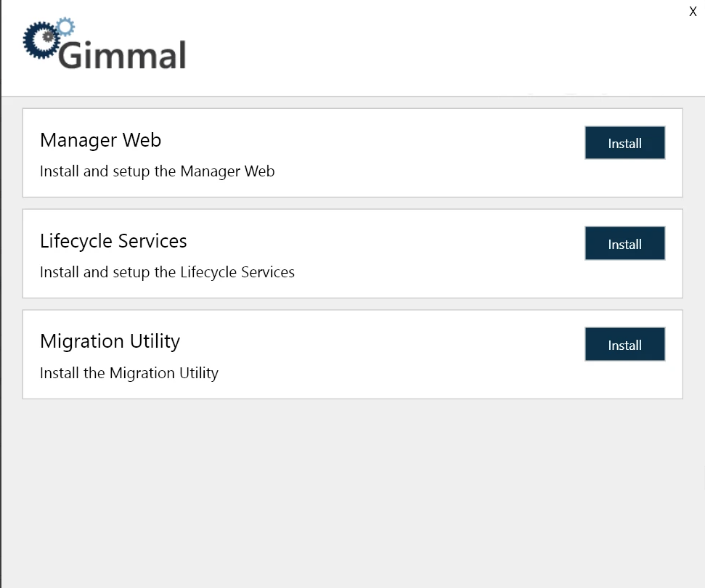This screenshot has width=705, height=588.
Task: Select the Lifecycle Services heading
Action: 113,241
